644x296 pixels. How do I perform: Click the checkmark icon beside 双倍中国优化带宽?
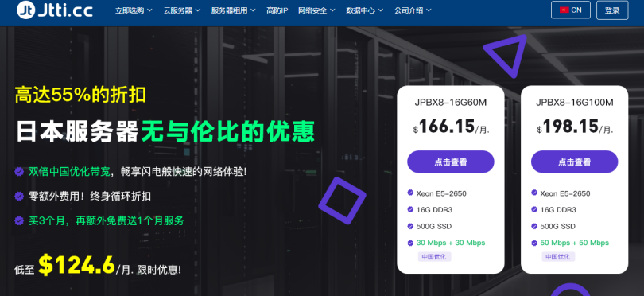19,171
